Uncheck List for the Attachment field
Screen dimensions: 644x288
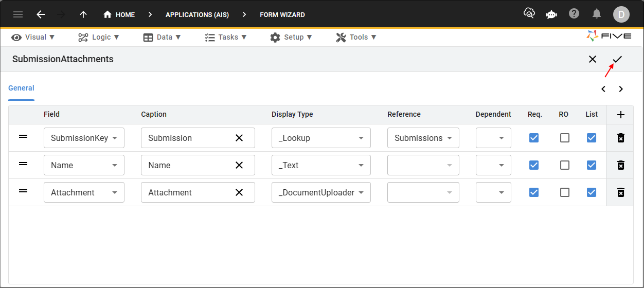[592, 192]
